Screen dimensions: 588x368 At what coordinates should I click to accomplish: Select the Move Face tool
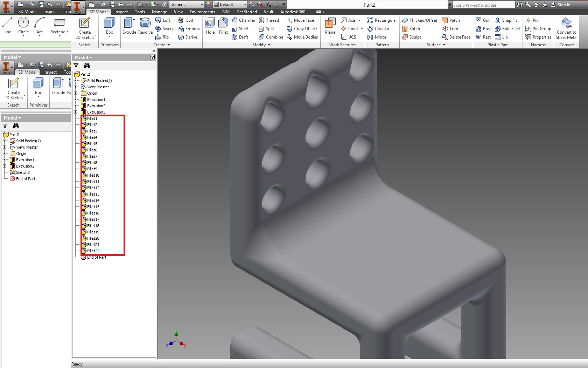pyautogui.click(x=300, y=20)
